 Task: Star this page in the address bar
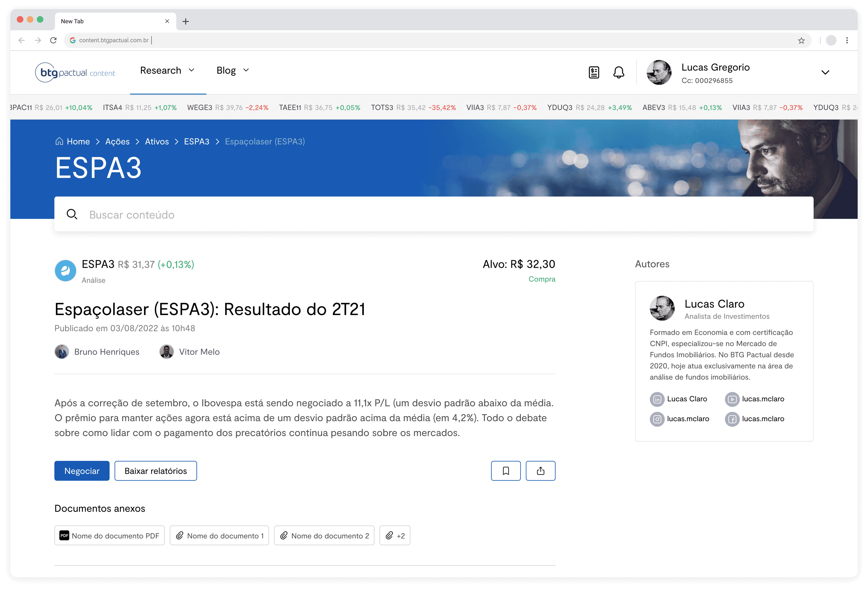801,40
